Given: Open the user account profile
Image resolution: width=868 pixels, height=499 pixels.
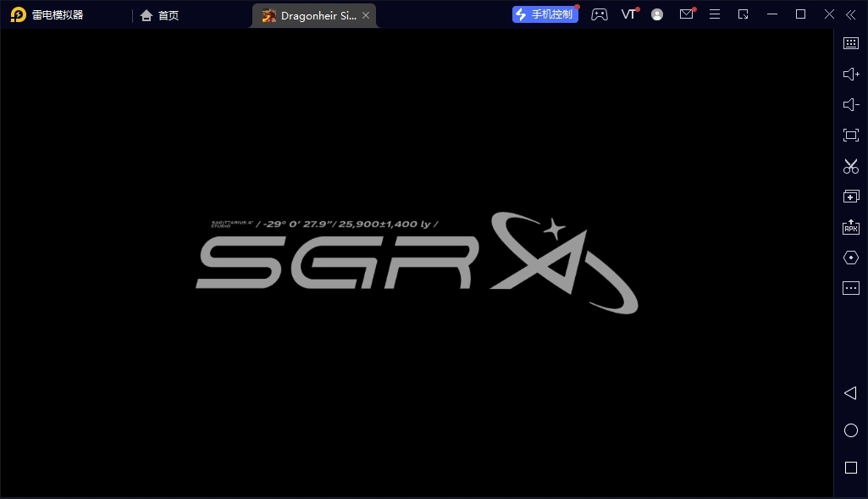Looking at the screenshot, I should pos(657,14).
